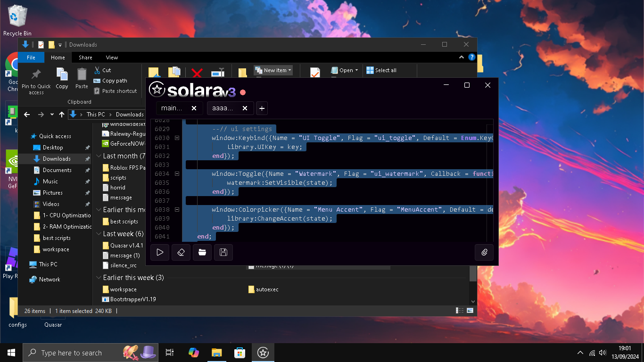Show hidden system tray icons
This screenshot has height=362, width=644.
(580, 353)
